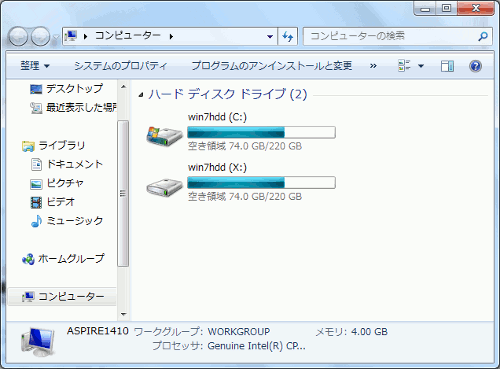The height and width of the screenshot is (369, 500).
Task: Click the computer icon in address bar
Action: click(71, 36)
